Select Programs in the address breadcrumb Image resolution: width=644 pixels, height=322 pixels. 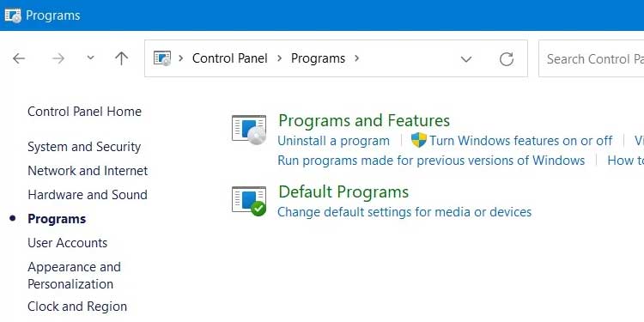coord(318,58)
